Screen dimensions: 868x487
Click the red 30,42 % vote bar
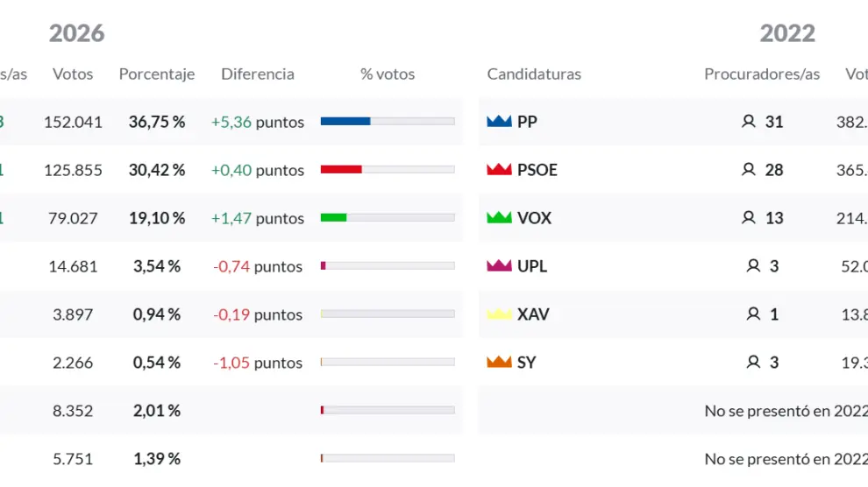point(341,170)
